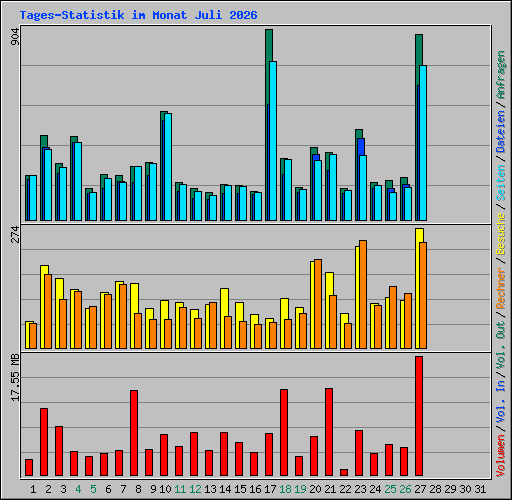Viewport: 512px width, 500px height.
Task: Click the orange Rechner legend label
Action: click(501, 288)
